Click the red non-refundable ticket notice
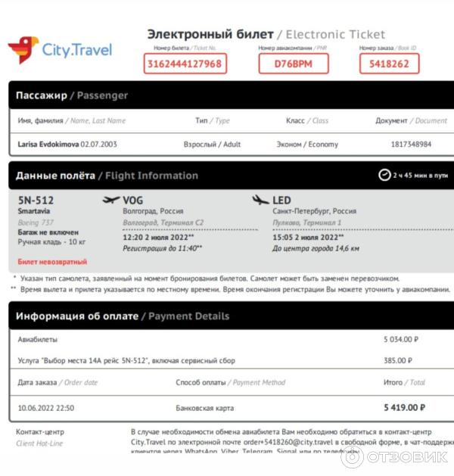 pyautogui.click(x=52, y=262)
